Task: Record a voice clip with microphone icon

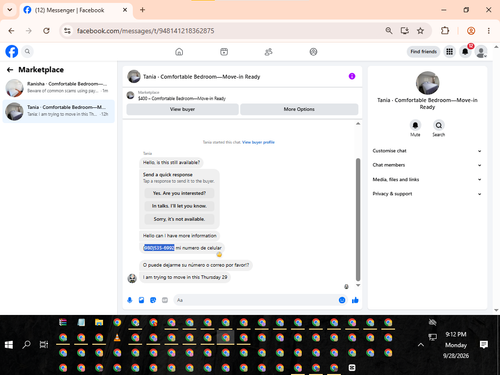Action: 130,300
